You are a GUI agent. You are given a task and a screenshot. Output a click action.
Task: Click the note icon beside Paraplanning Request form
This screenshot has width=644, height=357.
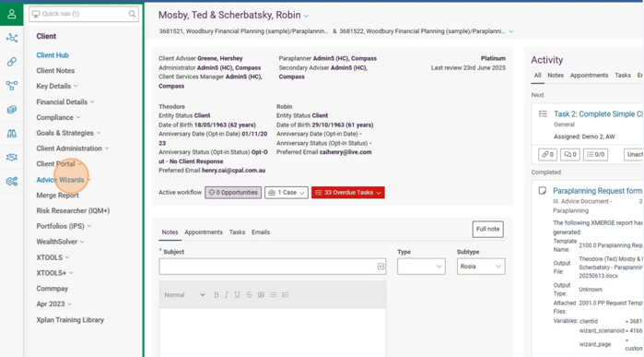[x=542, y=191]
